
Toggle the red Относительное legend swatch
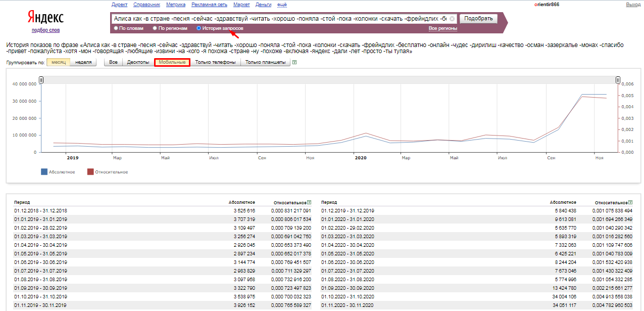coord(90,172)
